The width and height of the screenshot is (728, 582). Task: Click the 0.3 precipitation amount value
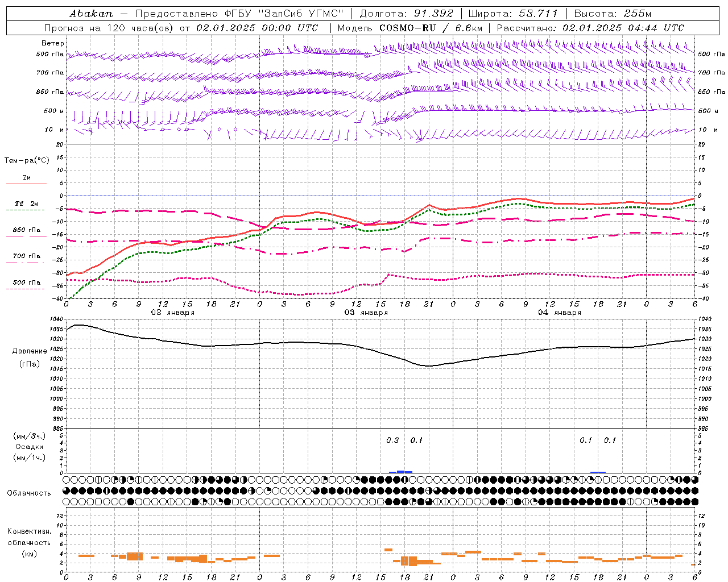coord(392,440)
